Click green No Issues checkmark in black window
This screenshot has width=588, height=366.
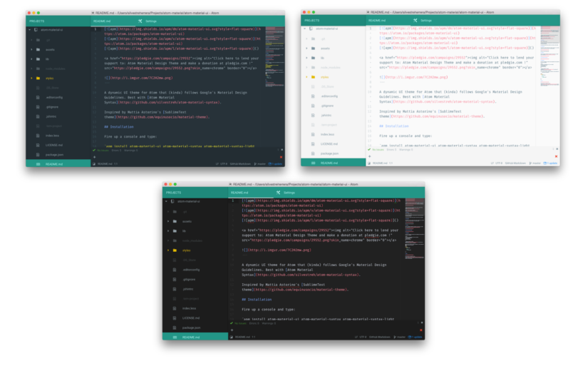(x=232, y=323)
